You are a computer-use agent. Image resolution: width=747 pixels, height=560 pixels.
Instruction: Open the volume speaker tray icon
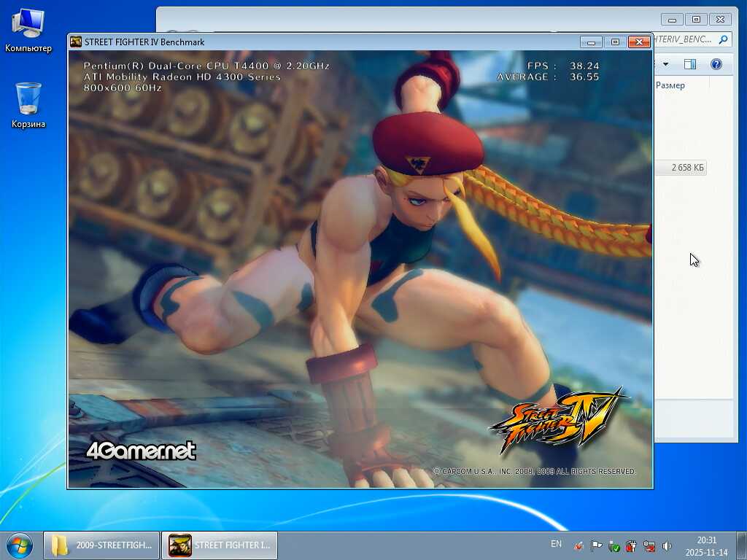click(x=667, y=546)
